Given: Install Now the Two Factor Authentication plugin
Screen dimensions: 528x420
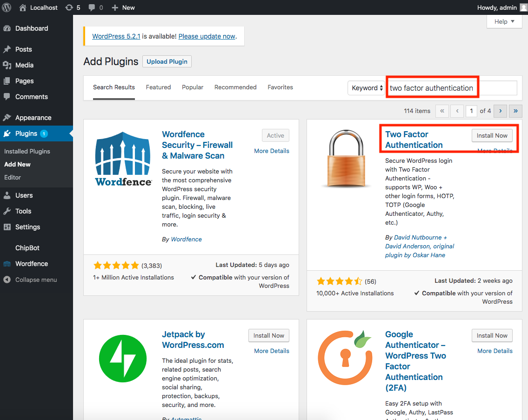Looking at the screenshot, I should [x=492, y=135].
